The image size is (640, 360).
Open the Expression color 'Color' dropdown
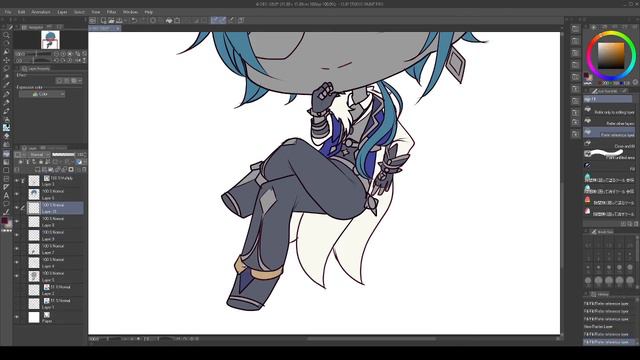[x=42, y=94]
